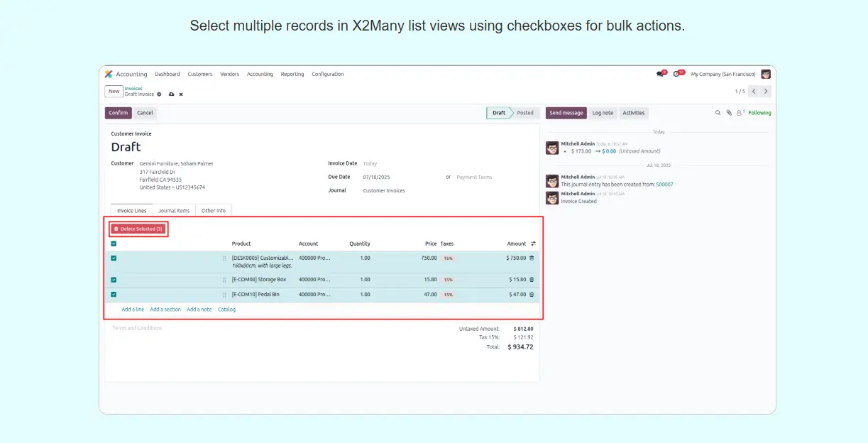Viewport: 868px width, 443px height.
Task: Open the Configuration menu
Action: (327, 74)
